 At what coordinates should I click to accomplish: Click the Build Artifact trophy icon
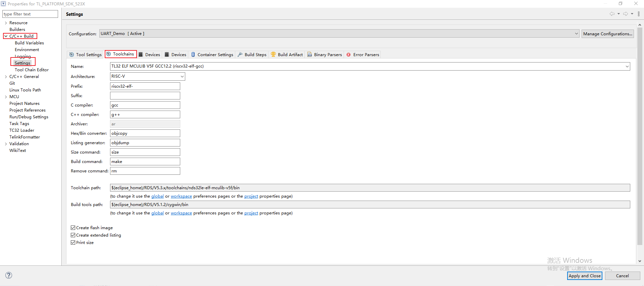274,54
